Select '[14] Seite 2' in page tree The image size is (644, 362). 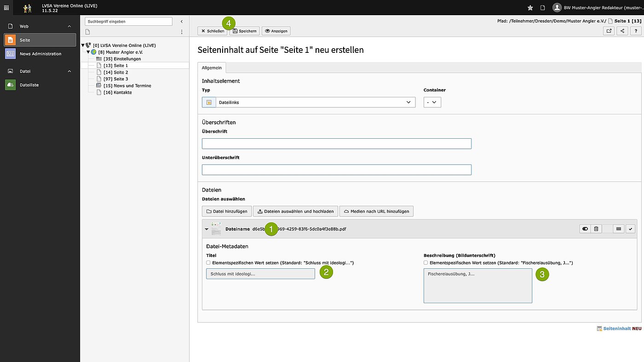[116, 73]
